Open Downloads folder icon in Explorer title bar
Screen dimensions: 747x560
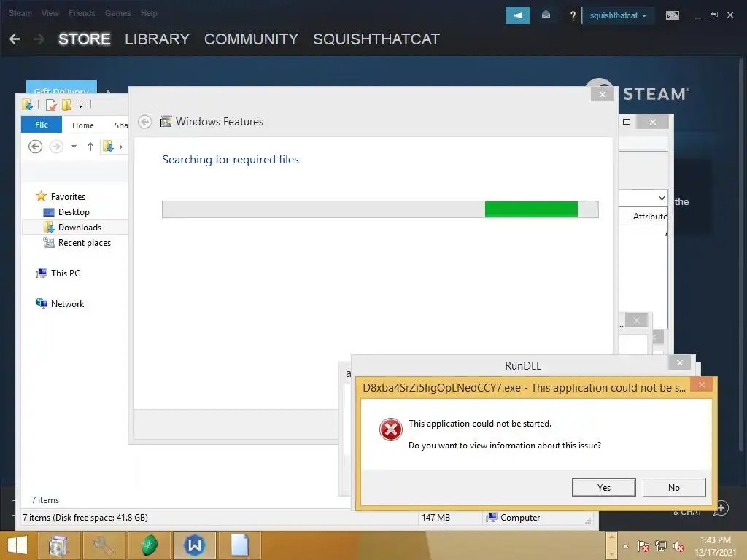click(x=27, y=104)
